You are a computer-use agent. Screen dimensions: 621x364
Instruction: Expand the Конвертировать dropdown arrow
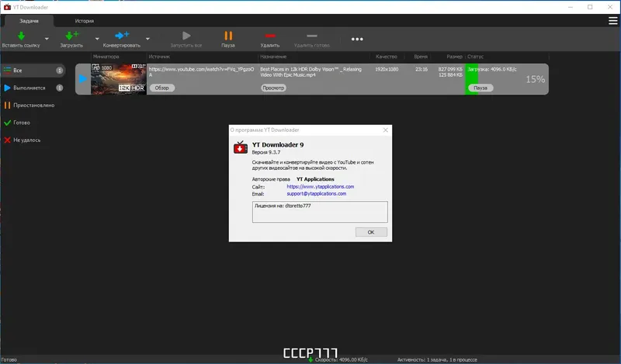(147, 39)
